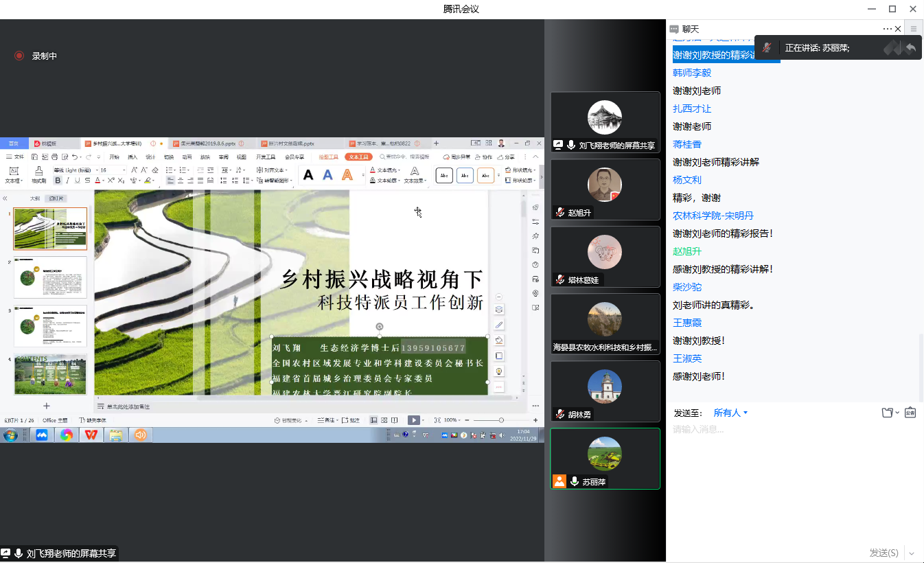The height and width of the screenshot is (563, 924).
Task: Click the Windows Start orb
Action: click(11, 435)
